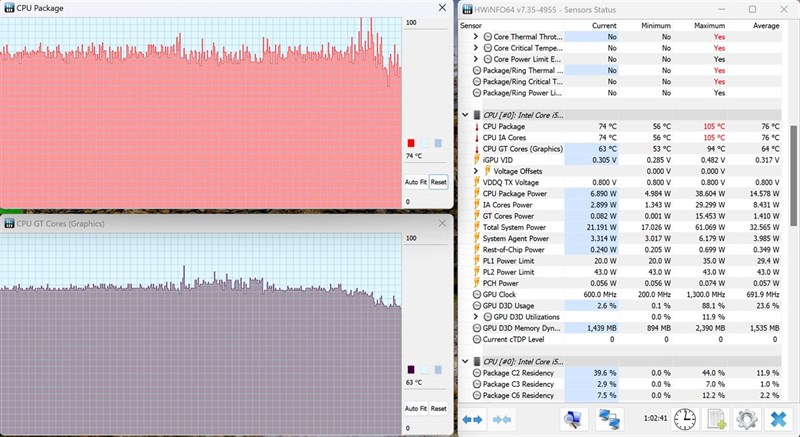Expand the Voltage Offsets row
Screen dimensions: 800x437
(476, 171)
